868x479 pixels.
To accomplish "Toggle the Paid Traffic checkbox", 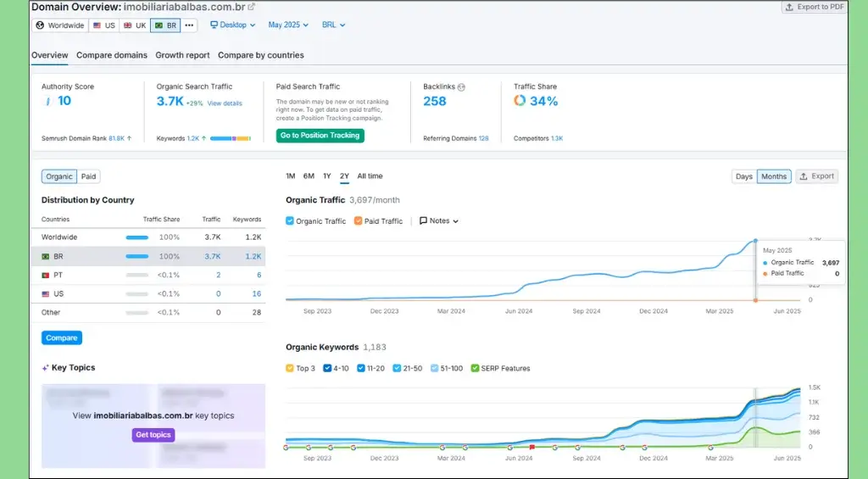I will pos(359,221).
